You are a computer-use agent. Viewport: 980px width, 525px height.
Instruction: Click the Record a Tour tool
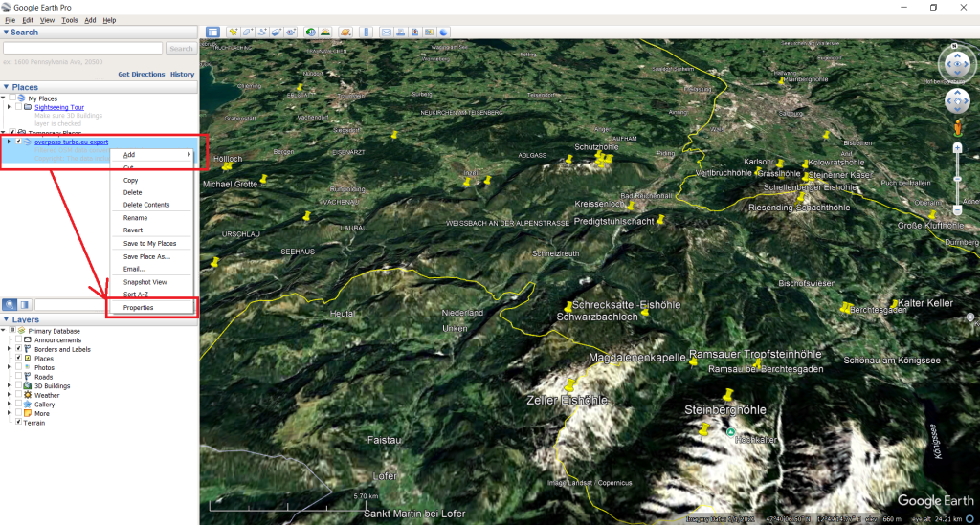[x=291, y=32]
